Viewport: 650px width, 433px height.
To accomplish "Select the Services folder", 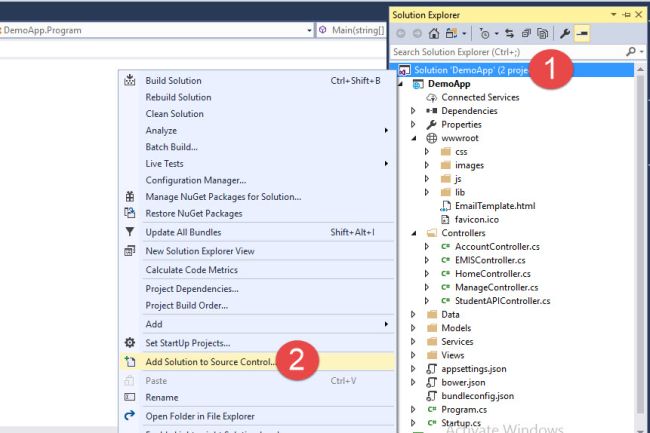I will coord(457,342).
